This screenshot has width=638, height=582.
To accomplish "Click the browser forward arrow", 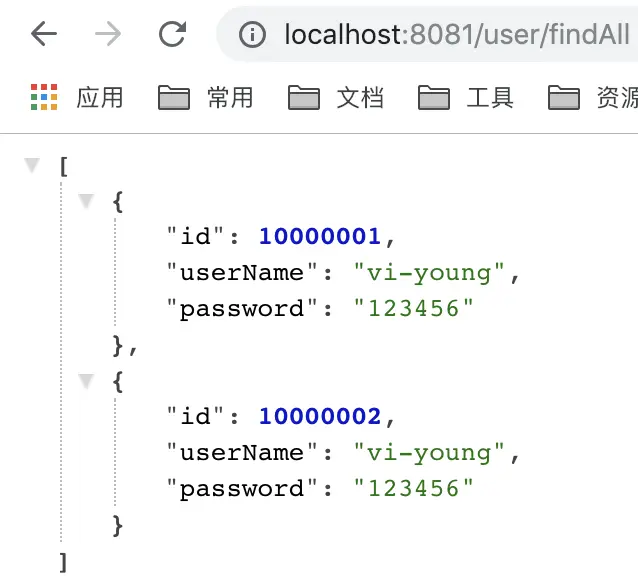I will pos(108,33).
